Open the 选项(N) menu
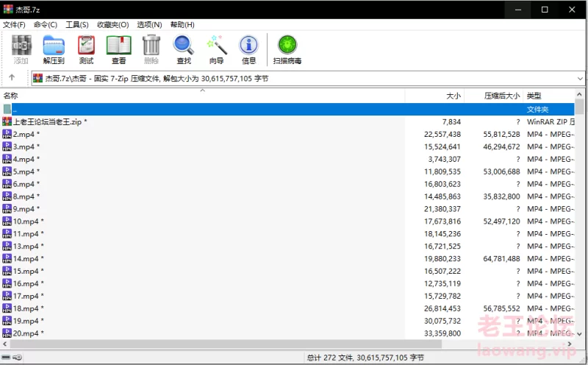This screenshot has height=365, width=588. [x=150, y=25]
